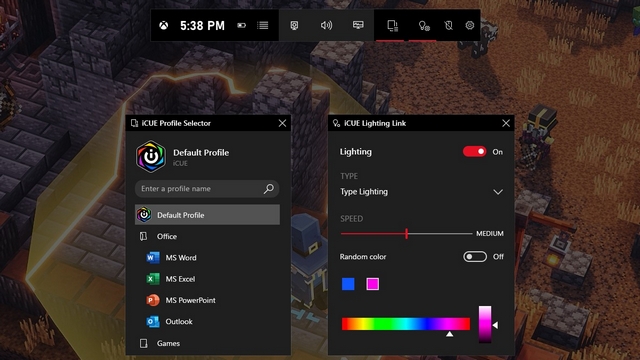Select the Default Profile row
This screenshot has width=640, height=360.
pos(207,215)
